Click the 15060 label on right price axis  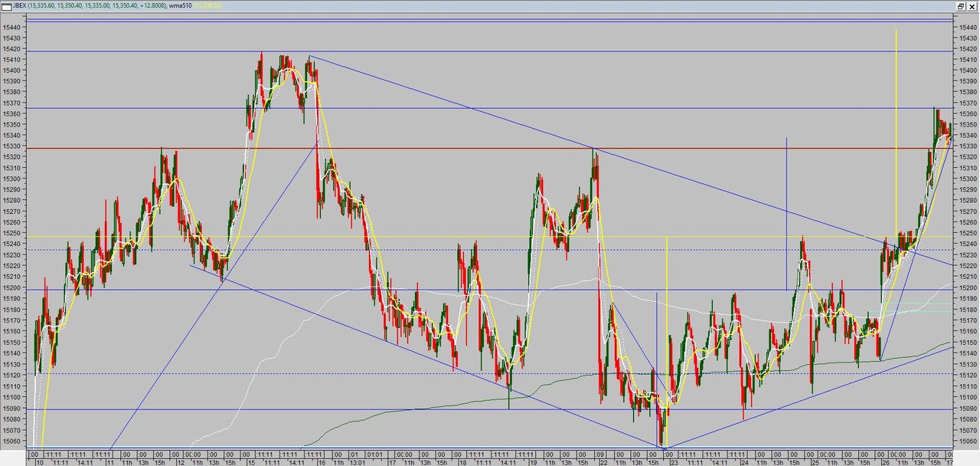pos(966,441)
